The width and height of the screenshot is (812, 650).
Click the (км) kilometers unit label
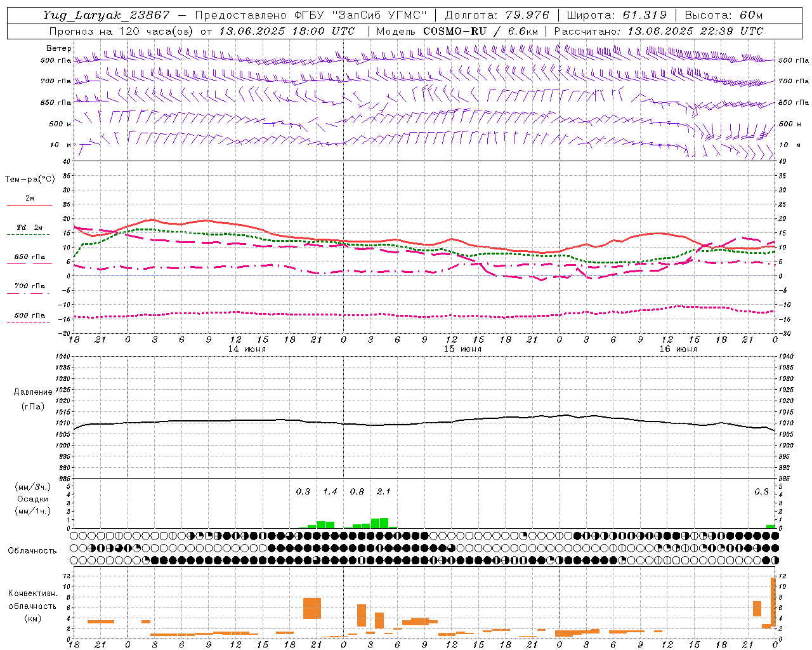(32, 618)
